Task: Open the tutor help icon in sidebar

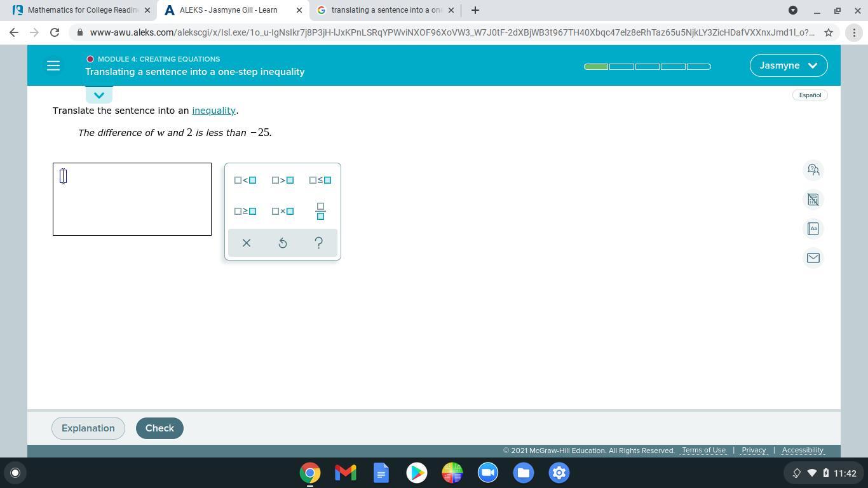Action: tap(813, 170)
